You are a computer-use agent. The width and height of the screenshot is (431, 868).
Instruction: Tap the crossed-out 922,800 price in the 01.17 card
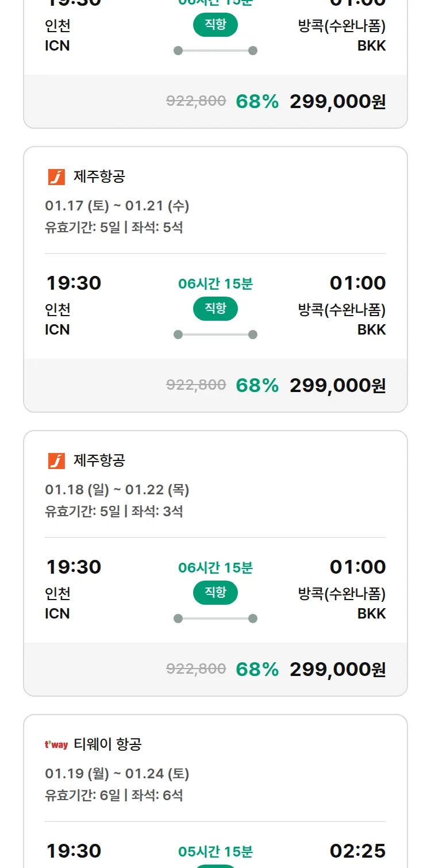click(x=196, y=385)
